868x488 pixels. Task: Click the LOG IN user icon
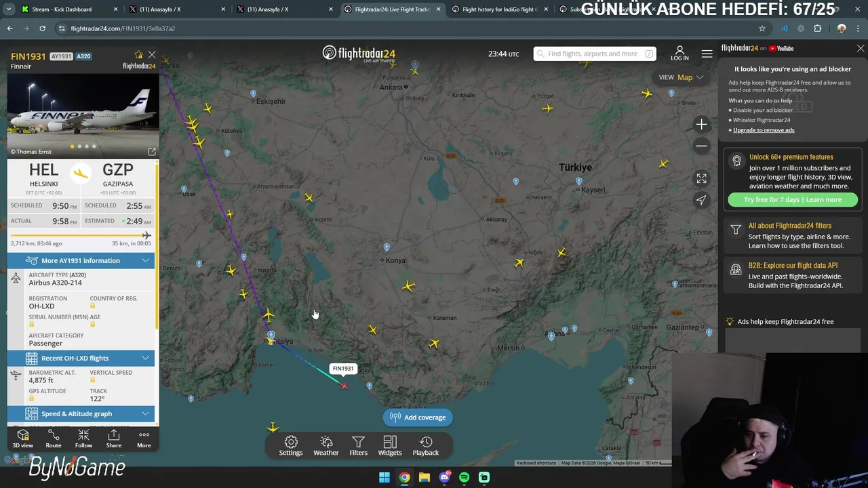(x=679, y=54)
